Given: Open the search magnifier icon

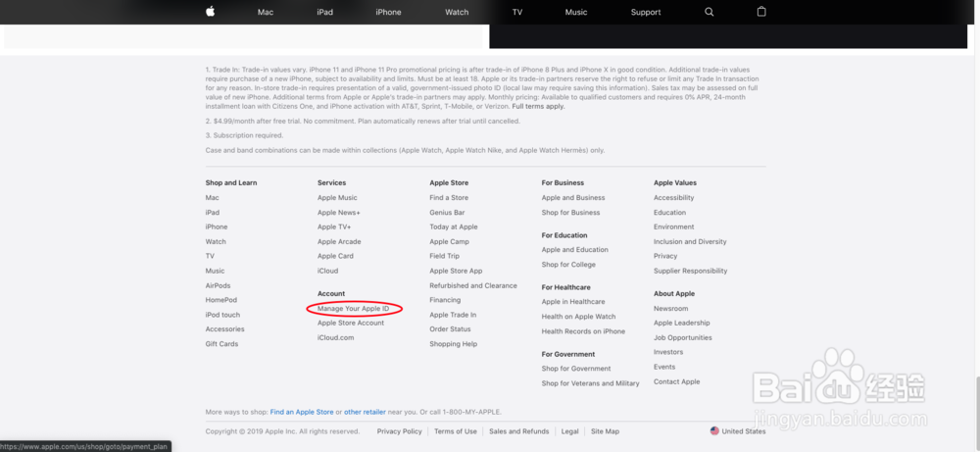Looking at the screenshot, I should (709, 12).
